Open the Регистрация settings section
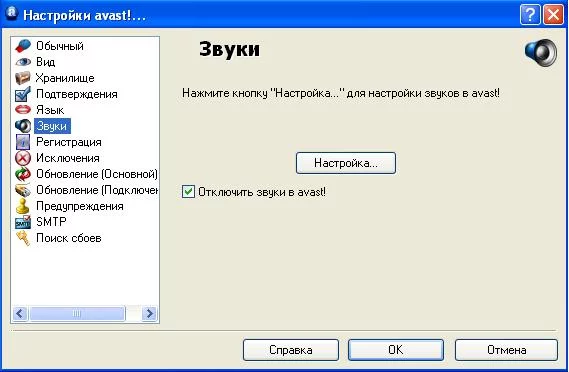 (x=69, y=142)
